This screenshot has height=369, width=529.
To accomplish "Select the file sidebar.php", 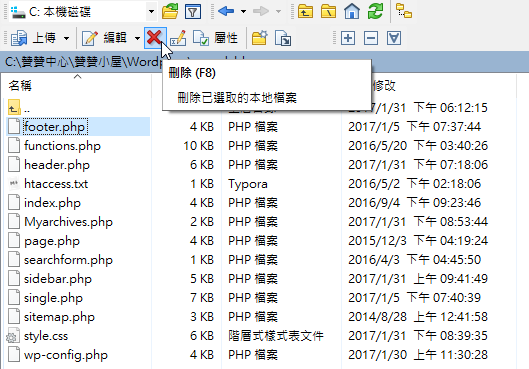I will coord(58,279).
